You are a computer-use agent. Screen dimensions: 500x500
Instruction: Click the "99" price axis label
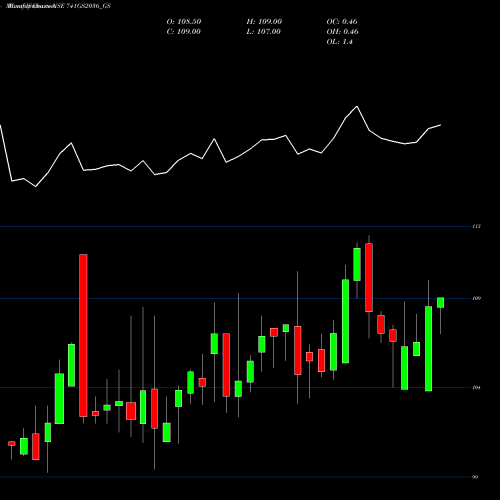pos(475,477)
